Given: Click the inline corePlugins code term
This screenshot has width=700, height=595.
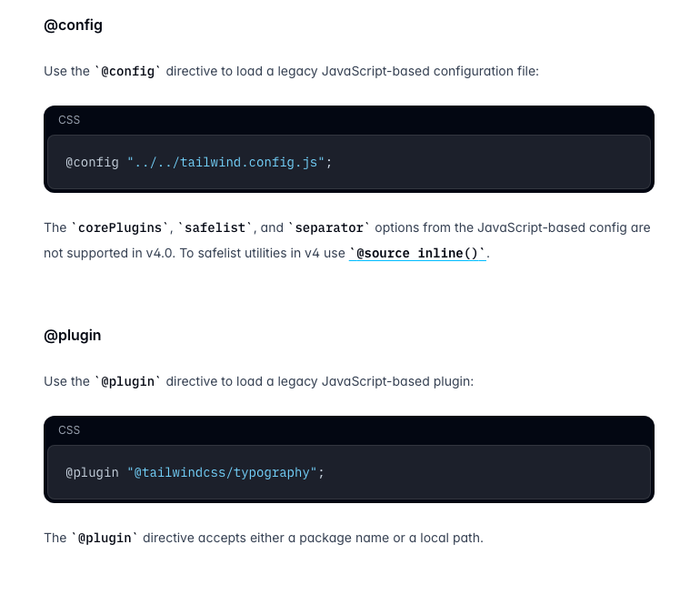Looking at the screenshot, I should [119, 227].
